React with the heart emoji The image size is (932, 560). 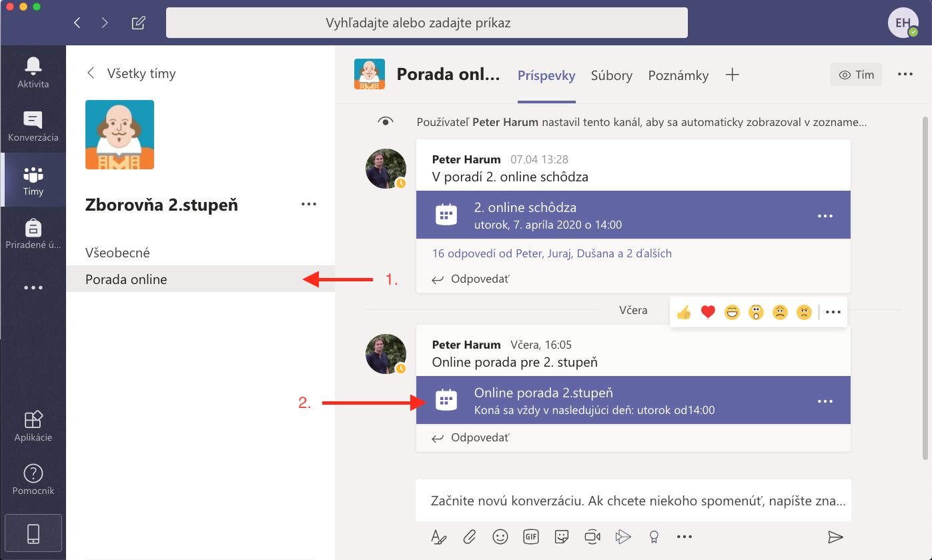[x=708, y=312]
